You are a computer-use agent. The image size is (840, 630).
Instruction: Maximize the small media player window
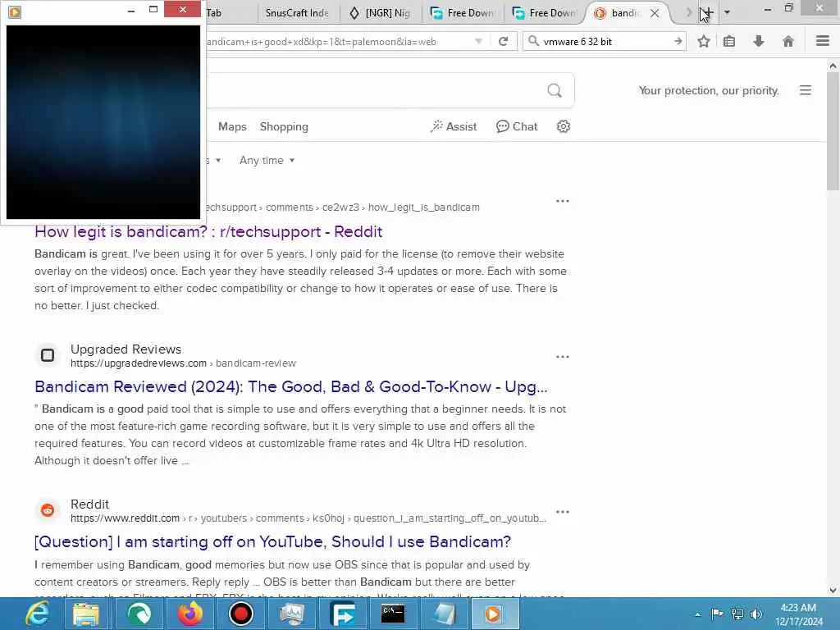[x=153, y=9]
